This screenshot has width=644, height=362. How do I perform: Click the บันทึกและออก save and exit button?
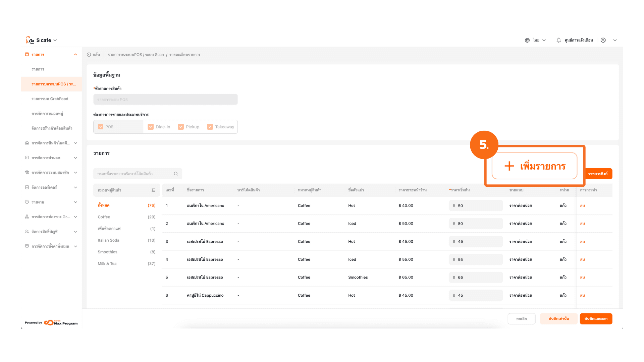pyautogui.click(x=596, y=319)
